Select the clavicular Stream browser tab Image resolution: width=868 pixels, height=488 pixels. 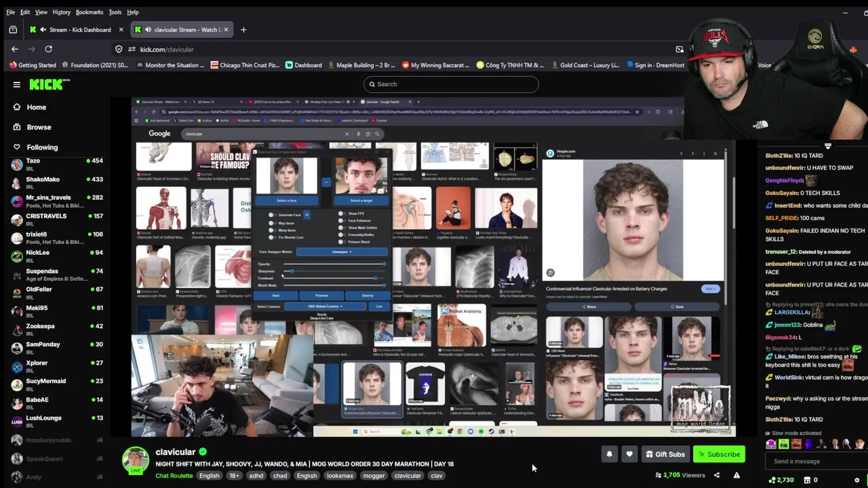tap(181, 30)
